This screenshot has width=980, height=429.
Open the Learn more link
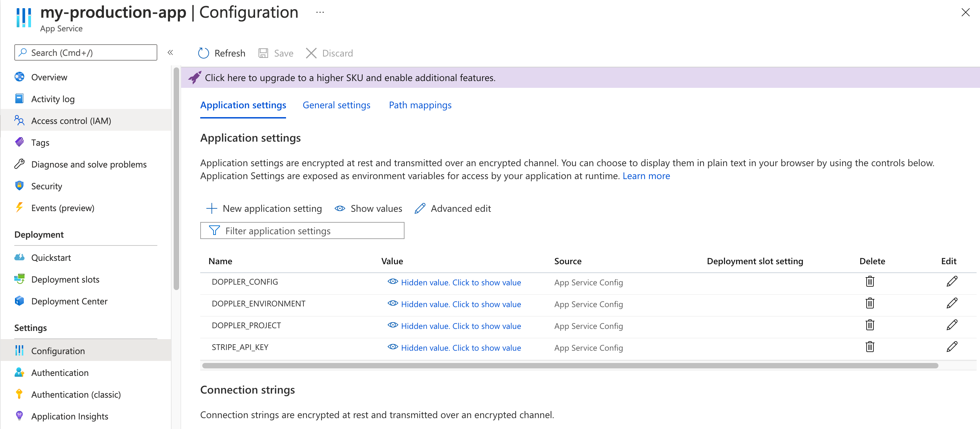(646, 176)
